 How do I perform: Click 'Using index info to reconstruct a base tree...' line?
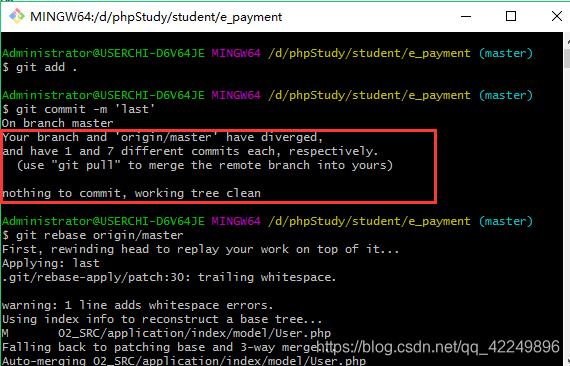pos(162,319)
